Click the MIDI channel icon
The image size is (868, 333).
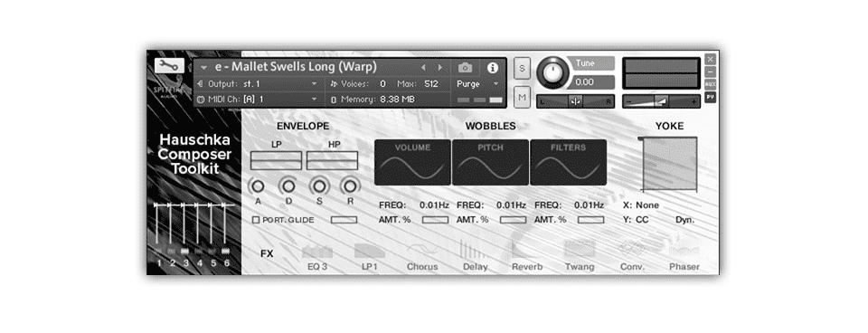201,100
